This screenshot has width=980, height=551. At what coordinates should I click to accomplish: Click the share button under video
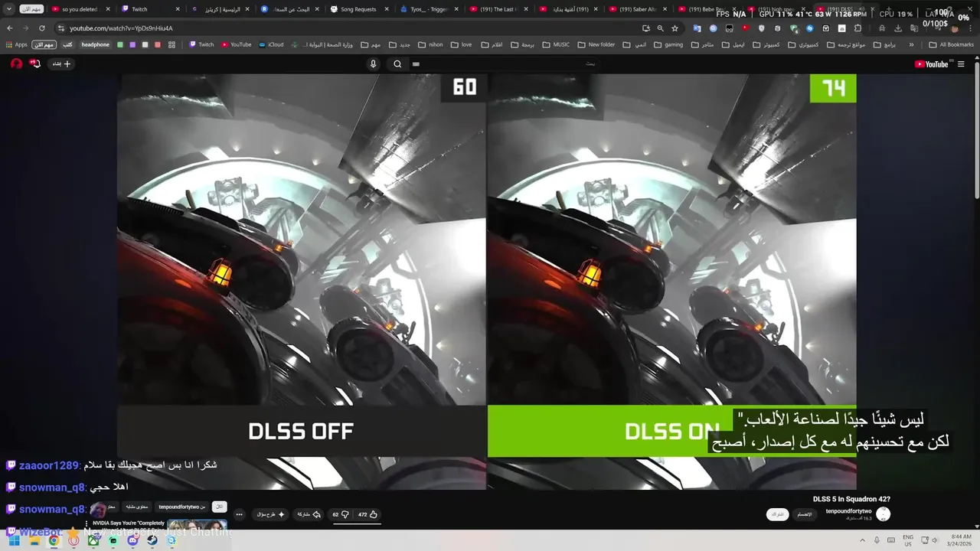[309, 514]
